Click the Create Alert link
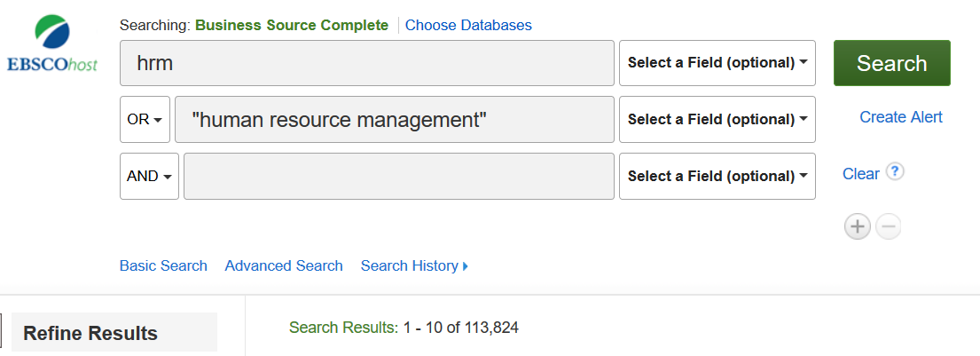Viewport: 980px width, 356px height. [x=900, y=117]
